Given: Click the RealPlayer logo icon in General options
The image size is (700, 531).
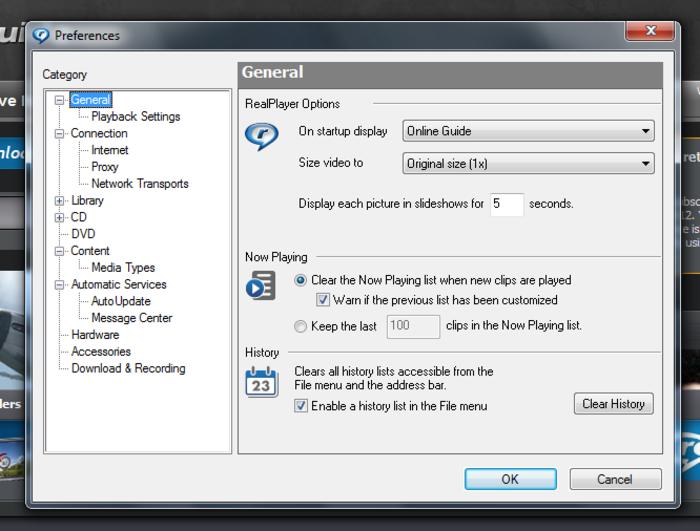Looking at the screenshot, I should [x=261, y=136].
